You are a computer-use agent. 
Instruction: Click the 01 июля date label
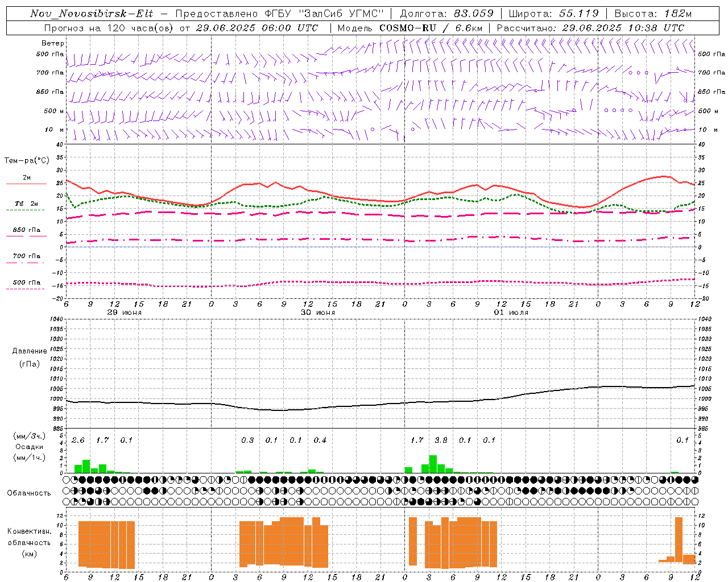tap(511, 313)
